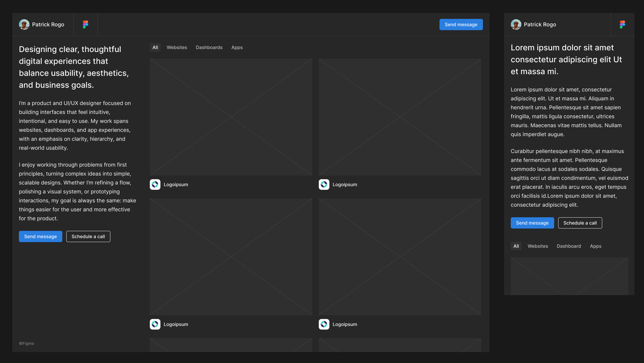Open top-right project image placeholder
This screenshot has width=644, height=363.
click(x=400, y=117)
